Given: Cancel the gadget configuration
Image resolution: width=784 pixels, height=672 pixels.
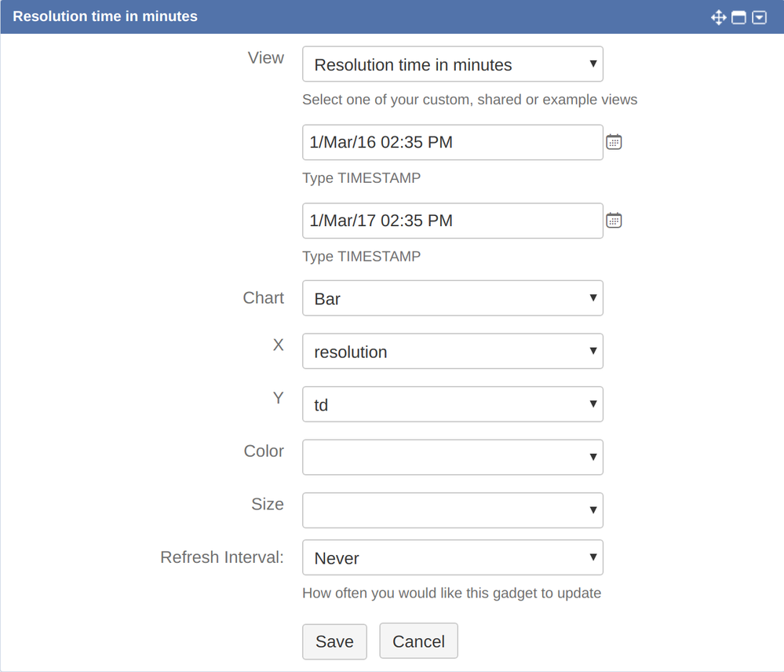Looking at the screenshot, I should [418, 641].
